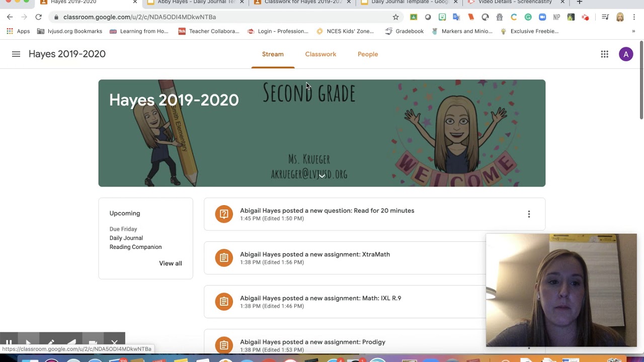644x362 pixels.
Task: Click the 'Hayes 2019-2020' class title in header
Action: [x=67, y=54]
